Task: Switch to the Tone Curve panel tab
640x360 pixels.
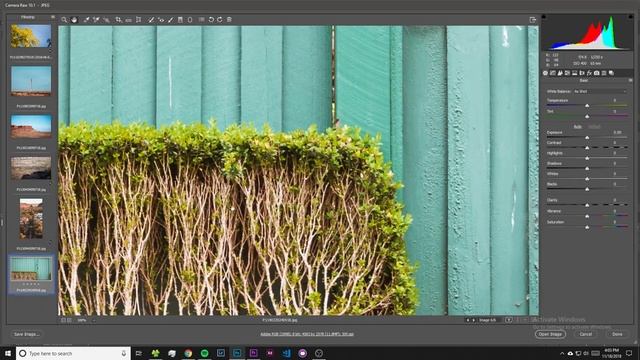Action: point(553,73)
